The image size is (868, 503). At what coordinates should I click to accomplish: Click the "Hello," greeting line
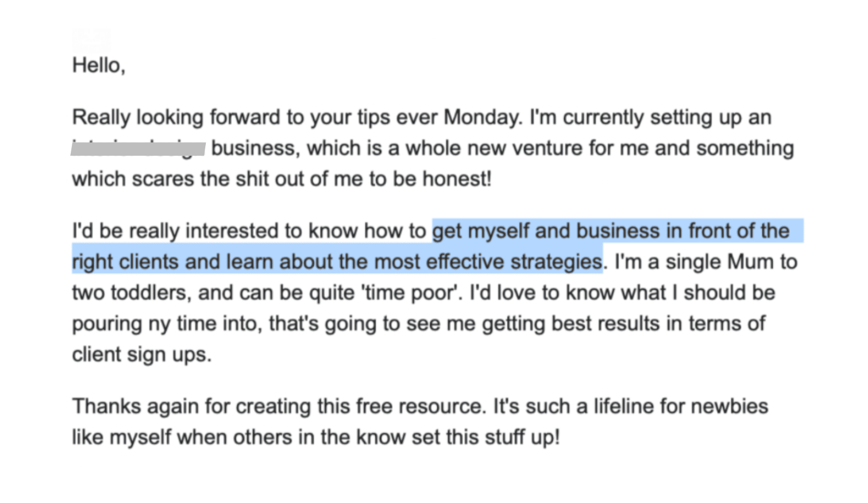[x=99, y=65]
